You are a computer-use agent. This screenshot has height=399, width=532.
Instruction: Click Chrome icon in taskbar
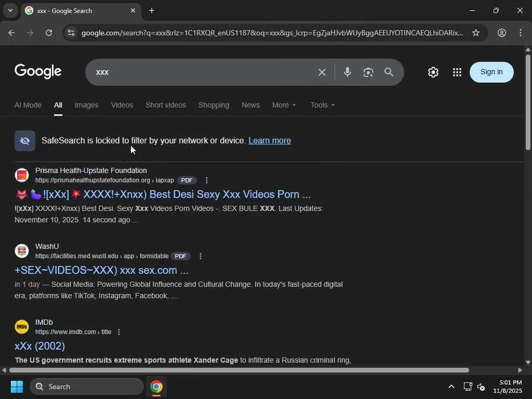click(156, 387)
